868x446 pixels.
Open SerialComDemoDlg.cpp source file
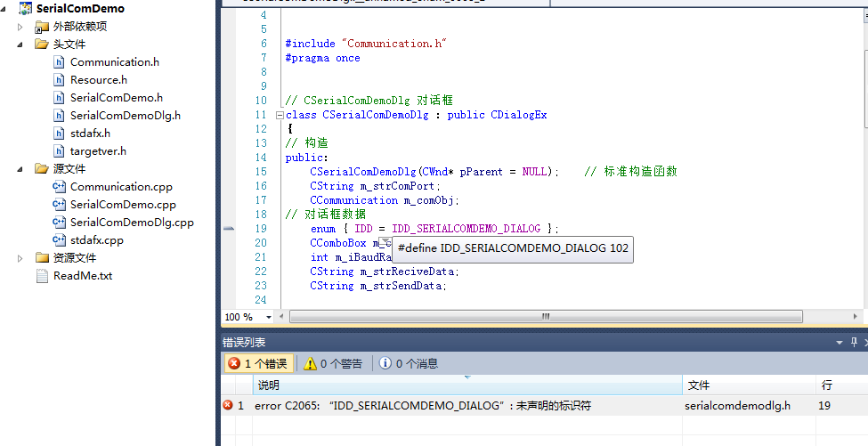pyautogui.click(x=132, y=222)
